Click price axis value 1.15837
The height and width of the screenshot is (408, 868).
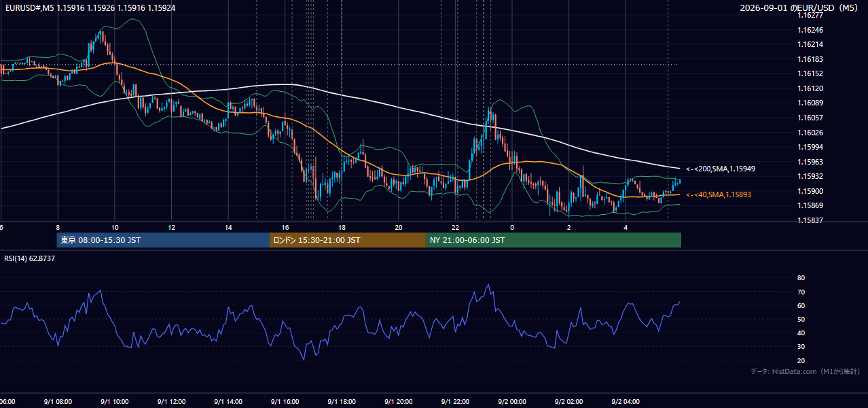810,220
